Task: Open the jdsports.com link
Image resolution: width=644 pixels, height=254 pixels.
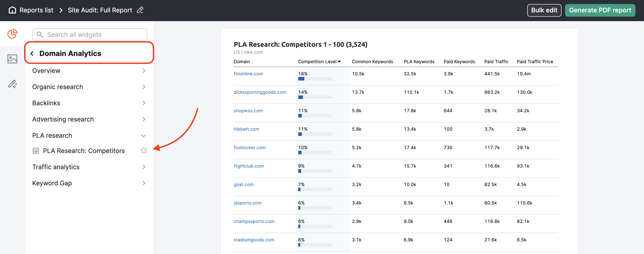Action: tap(248, 203)
